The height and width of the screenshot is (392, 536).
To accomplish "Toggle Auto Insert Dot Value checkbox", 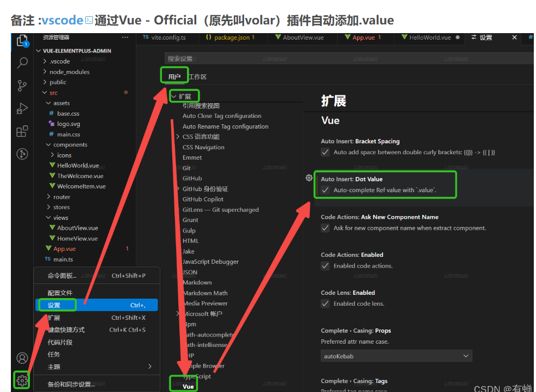I will click(x=325, y=190).
